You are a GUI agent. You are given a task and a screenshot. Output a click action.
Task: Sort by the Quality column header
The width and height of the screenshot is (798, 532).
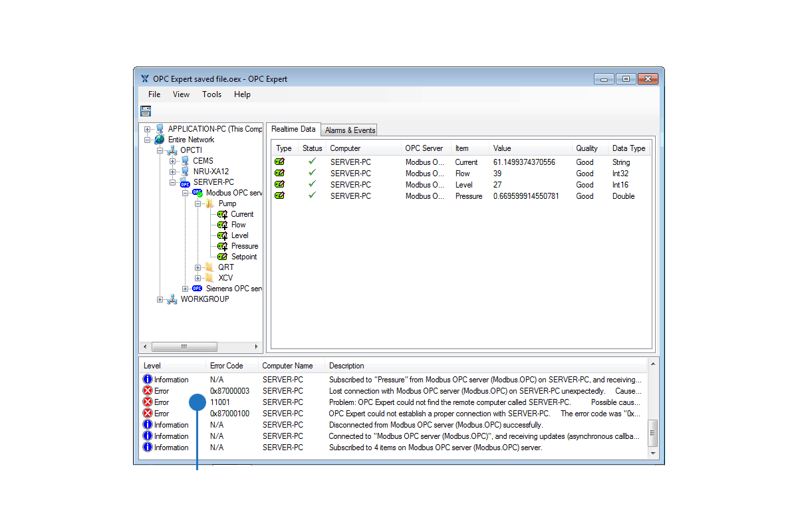coord(591,148)
